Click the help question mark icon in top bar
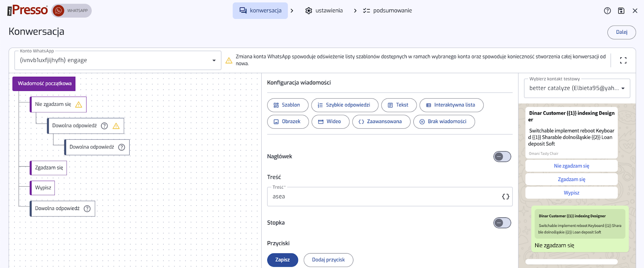The height and width of the screenshot is (268, 644). [607, 11]
